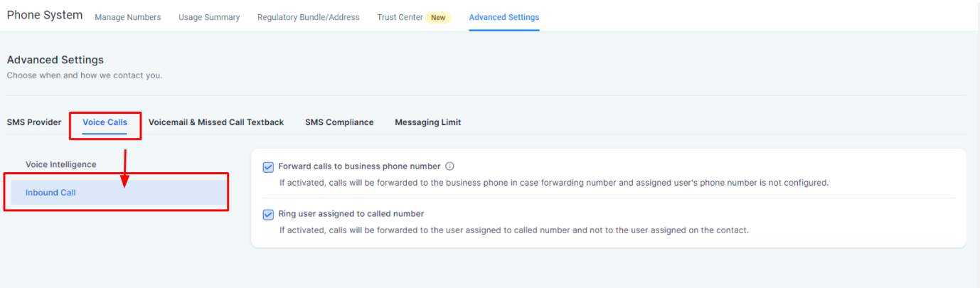Click the Forward calls to business phone number label

[360, 166]
